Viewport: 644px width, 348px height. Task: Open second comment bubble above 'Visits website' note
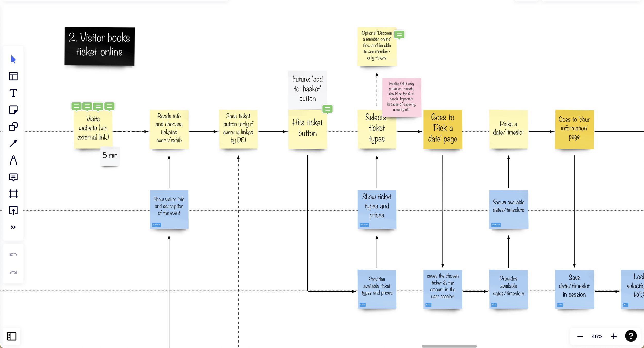(x=87, y=106)
